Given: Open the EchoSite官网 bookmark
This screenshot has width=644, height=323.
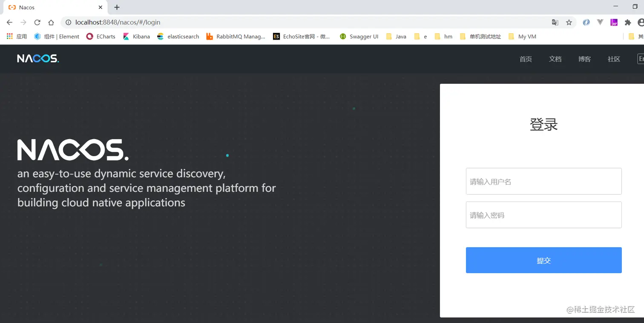Looking at the screenshot, I should pyautogui.click(x=302, y=37).
